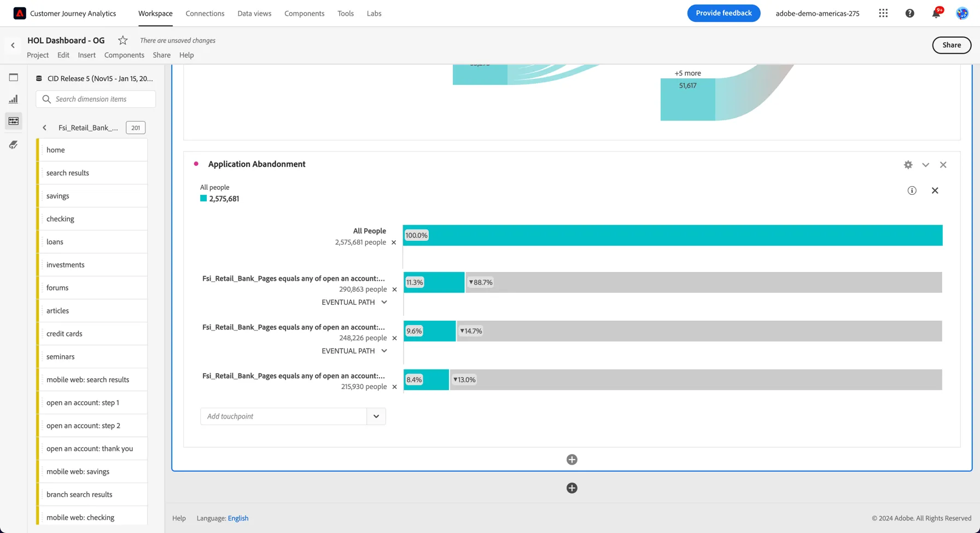
Task: Select the 'open an account: step 1' item
Action: pyautogui.click(x=93, y=403)
